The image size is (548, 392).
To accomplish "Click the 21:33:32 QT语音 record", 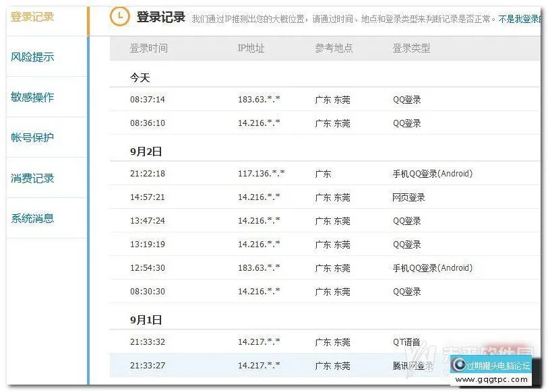I will 324,342.
